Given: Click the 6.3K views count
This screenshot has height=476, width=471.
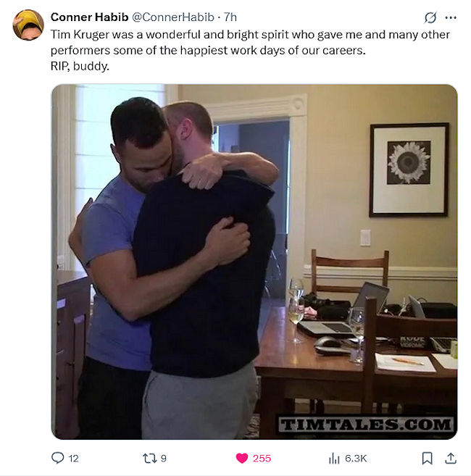Looking at the screenshot, I should click(x=356, y=459).
